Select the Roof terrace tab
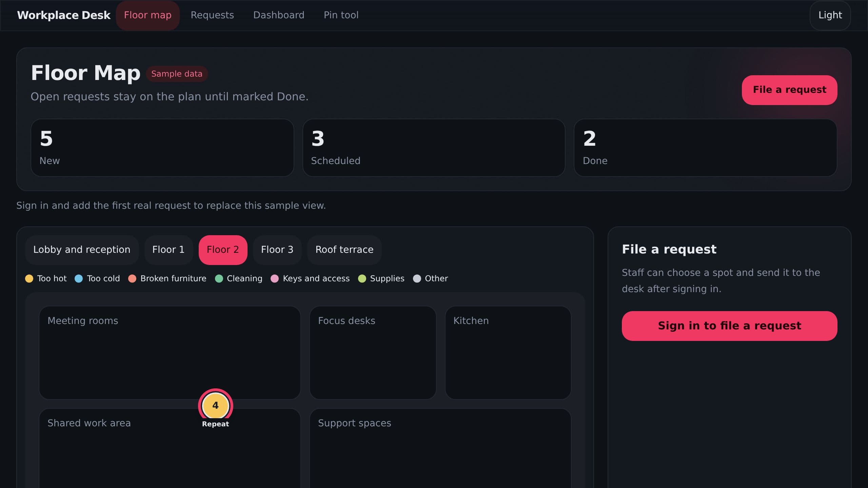Viewport: 868px width, 488px height. pyautogui.click(x=344, y=250)
